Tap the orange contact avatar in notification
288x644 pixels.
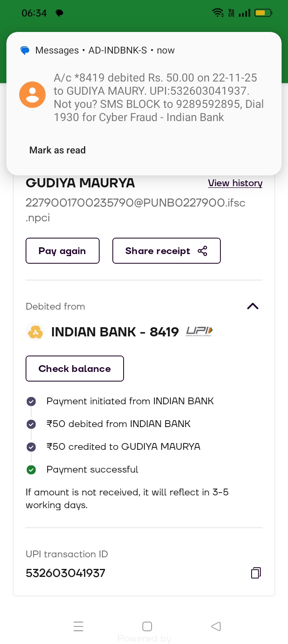[32, 95]
